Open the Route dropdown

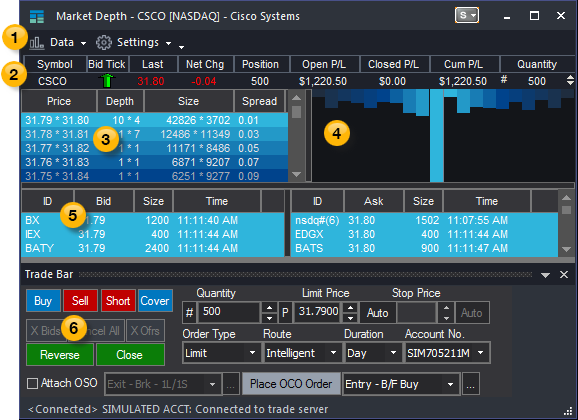(302, 353)
